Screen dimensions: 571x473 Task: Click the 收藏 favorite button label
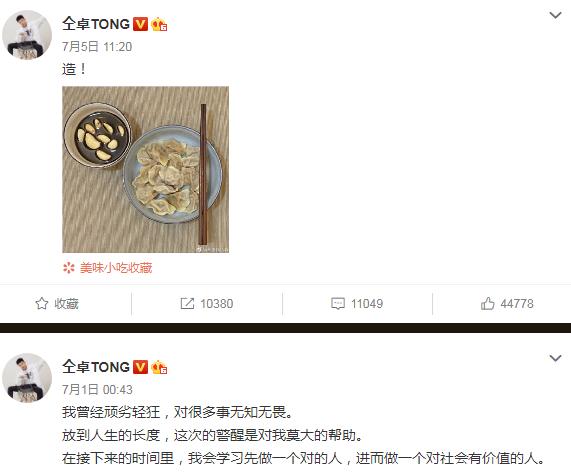coord(66,304)
